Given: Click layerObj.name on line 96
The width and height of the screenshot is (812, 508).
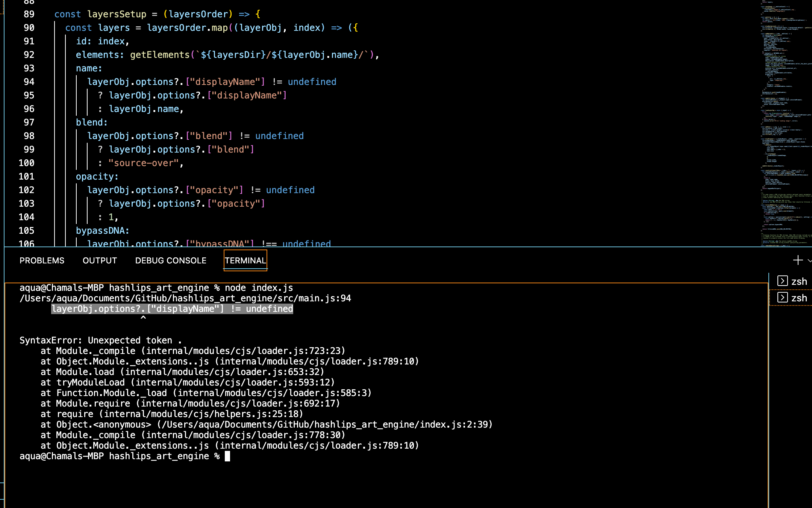Looking at the screenshot, I should point(144,109).
